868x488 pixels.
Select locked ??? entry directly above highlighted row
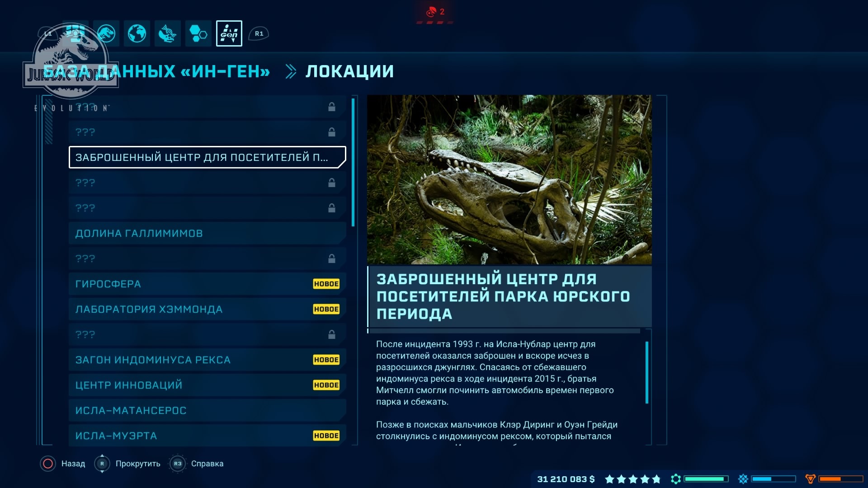pyautogui.click(x=208, y=132)
